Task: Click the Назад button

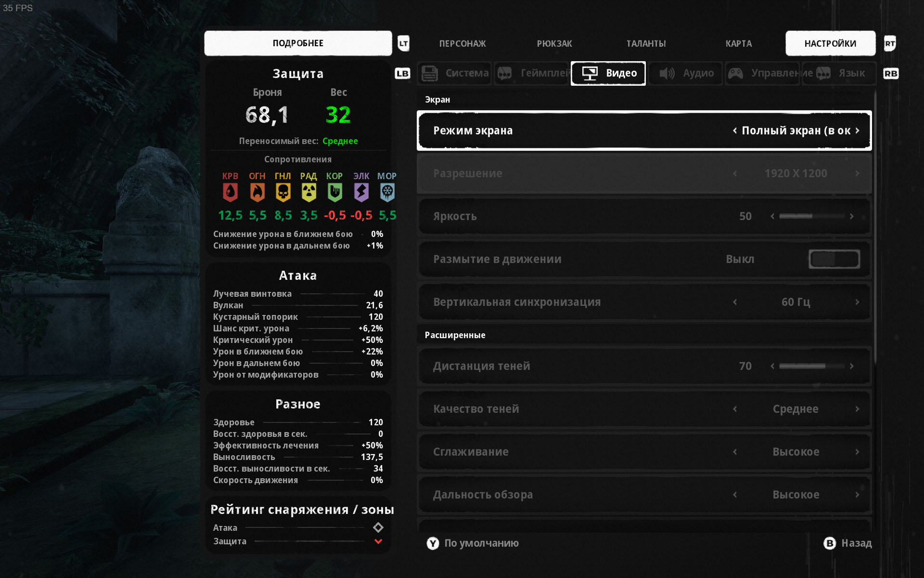Action: pyautogui.click(x=847, y=543)
